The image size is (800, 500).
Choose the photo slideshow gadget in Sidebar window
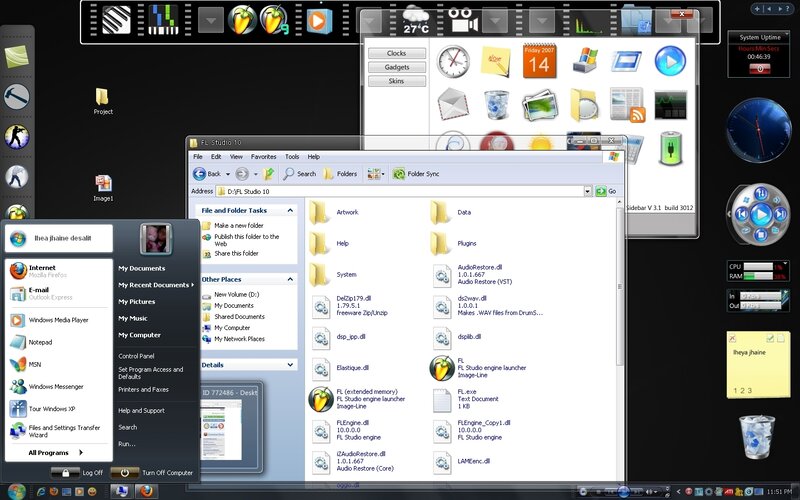pos(540,105)
